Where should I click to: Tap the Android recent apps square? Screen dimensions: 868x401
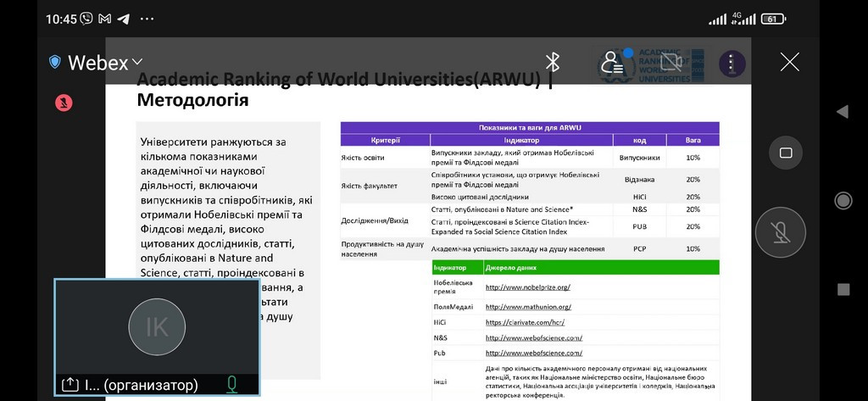843,289
